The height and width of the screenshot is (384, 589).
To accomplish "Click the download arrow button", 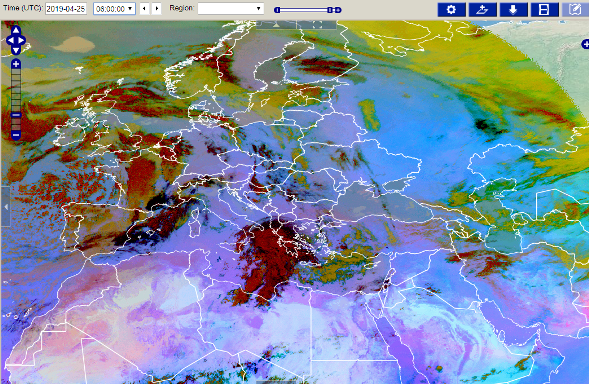I will (513, 9).
